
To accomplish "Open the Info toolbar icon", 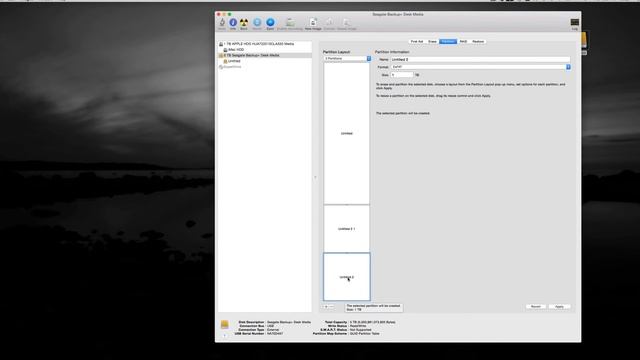I will click(233, 22).
